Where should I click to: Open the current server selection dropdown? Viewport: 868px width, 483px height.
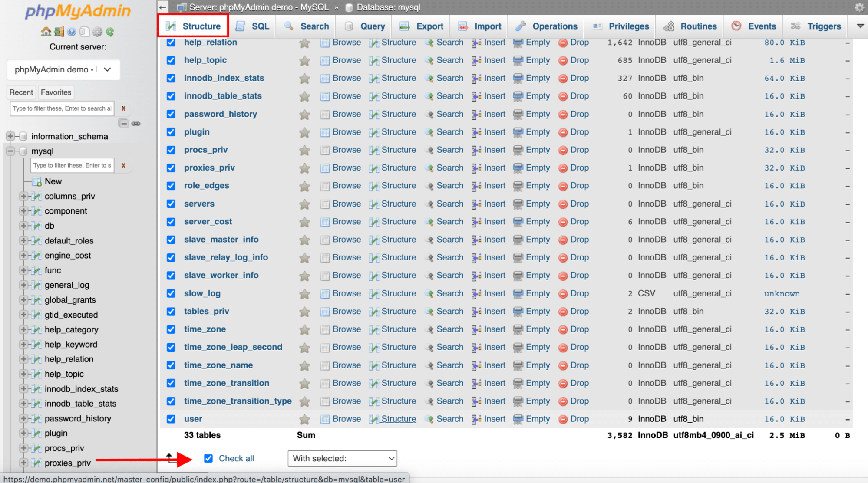click(63, 69)
